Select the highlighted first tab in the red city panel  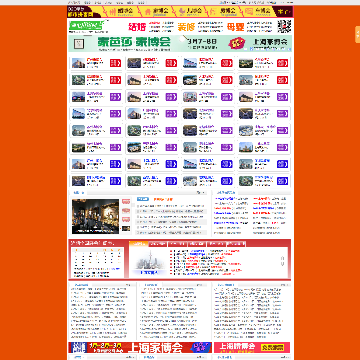point(138,244)
